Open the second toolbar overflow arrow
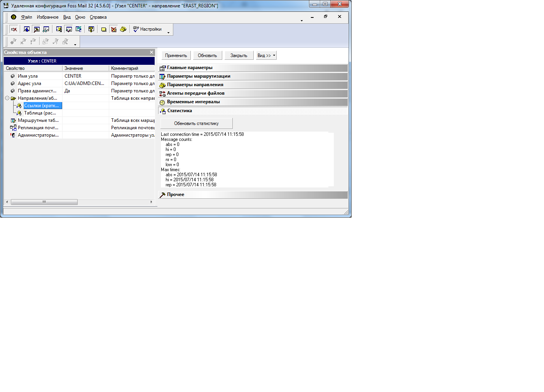The width and height of the screenshot is (544, 392). point(75,45)
